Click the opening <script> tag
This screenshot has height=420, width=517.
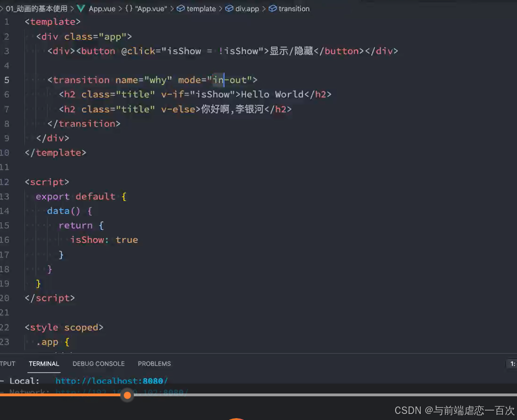click(47, 182)
